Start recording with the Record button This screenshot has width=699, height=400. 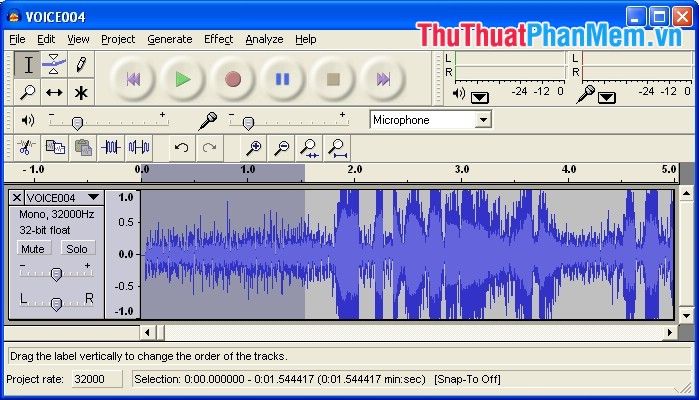[232, 79]
